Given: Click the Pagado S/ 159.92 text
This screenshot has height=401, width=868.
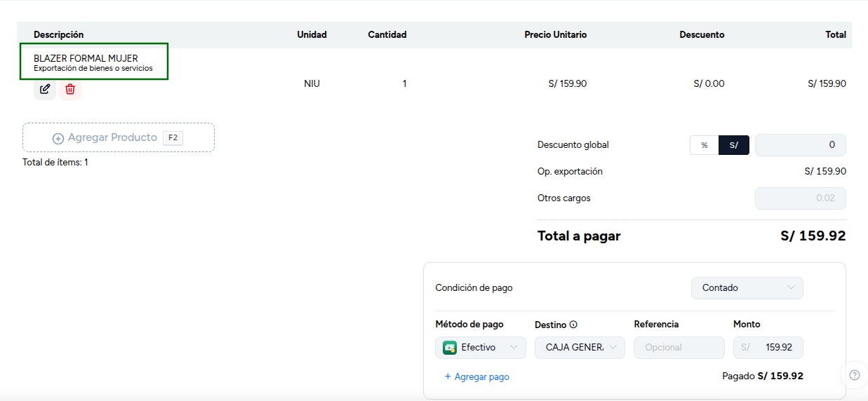Looking at the screenshot, I should pos(763,376).
